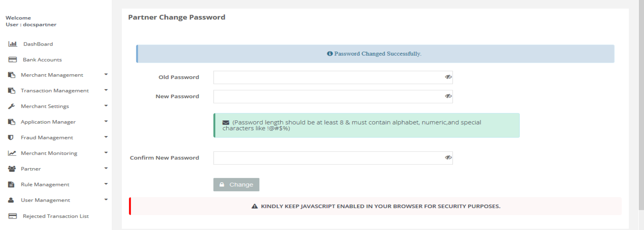This screenshot has height=230, width=644.
Task: Click the Partner group icon
Action: [x=12, y=169]
